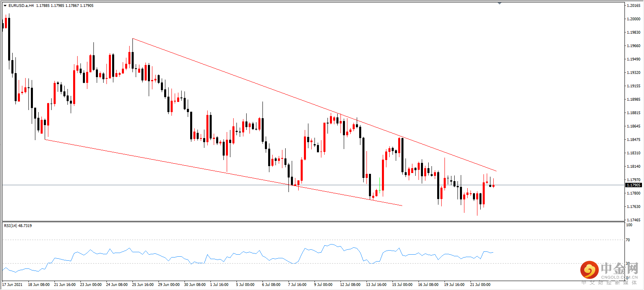
Task: Click the price axis label 1.17630
Action: pos(634,207)
